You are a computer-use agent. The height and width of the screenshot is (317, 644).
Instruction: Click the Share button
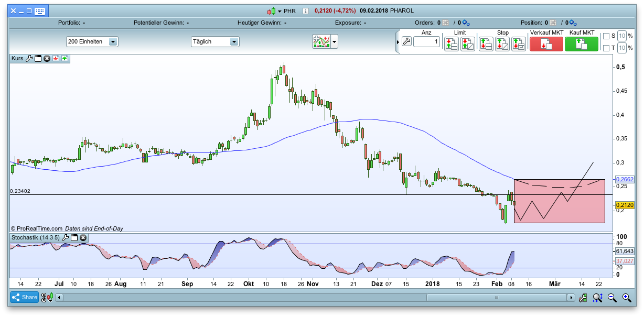[24, 298]
